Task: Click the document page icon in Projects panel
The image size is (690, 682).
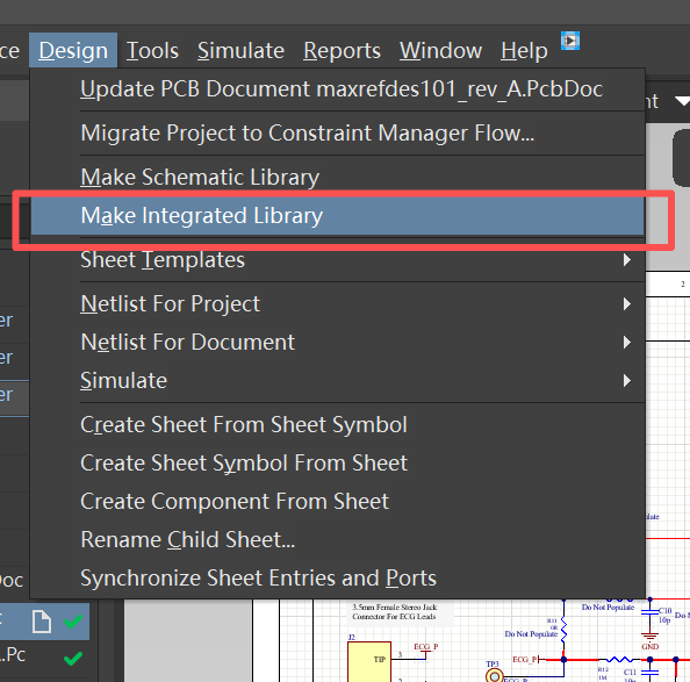Action: pyautogui.click(x=41, y=622)
